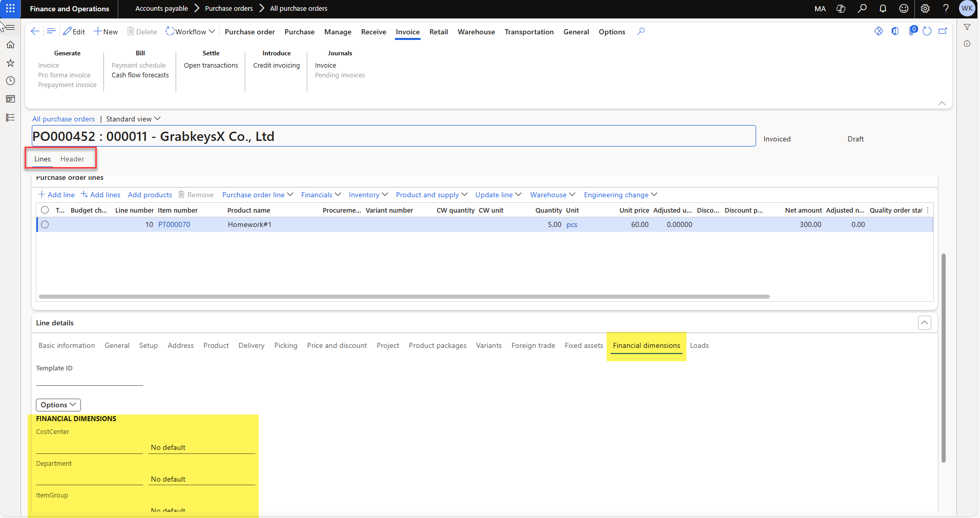Viewport: 980px width, 518px height.
Task: Open the filter pane funnel icon
Action: [967, 27]
